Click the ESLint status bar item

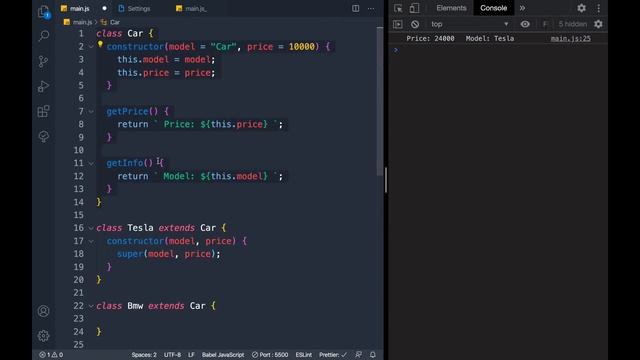coord(303,355)
